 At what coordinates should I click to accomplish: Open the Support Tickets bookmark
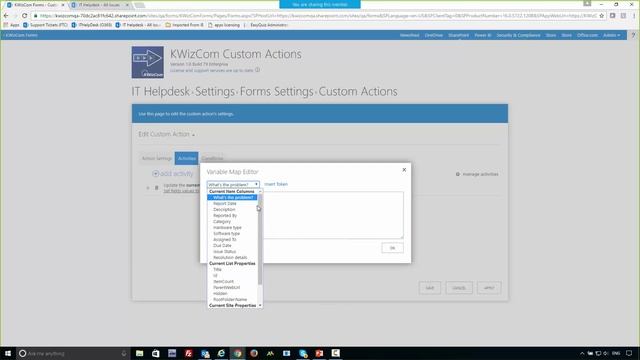tap(45, 25)
